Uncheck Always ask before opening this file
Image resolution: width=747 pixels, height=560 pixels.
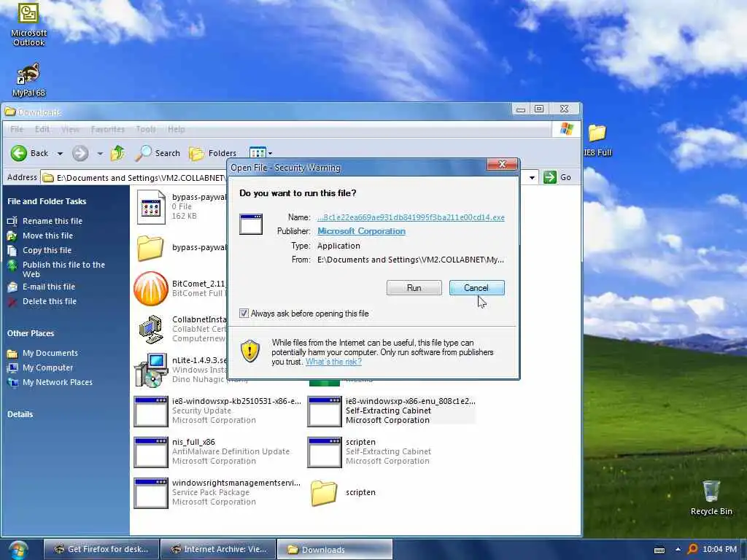pyautogui.click(x=244, y=314)
